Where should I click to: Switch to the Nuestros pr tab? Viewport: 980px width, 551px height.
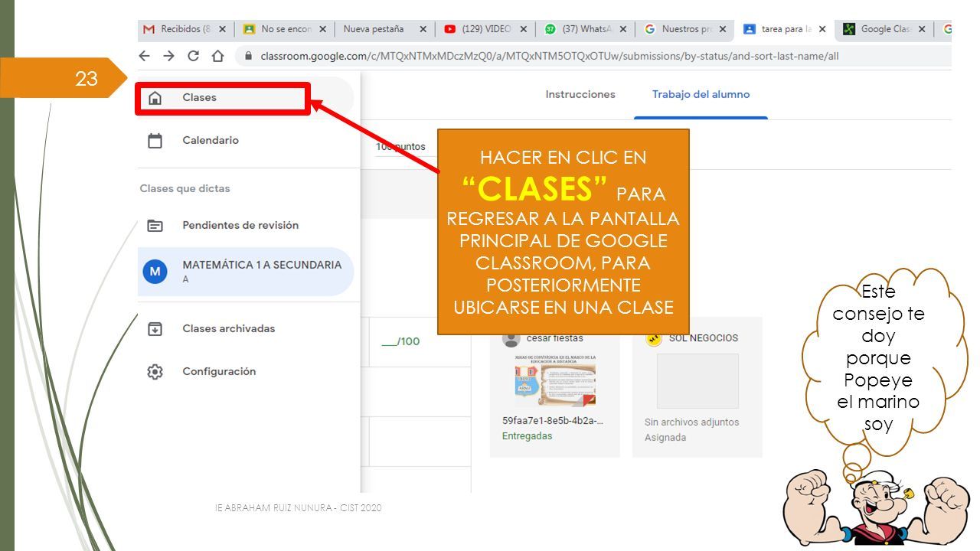point(684,29)
